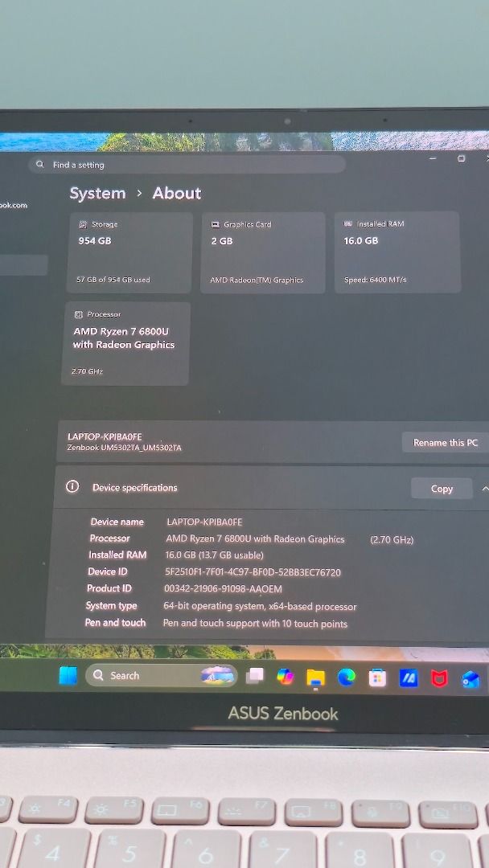This screenshot has height=868, width=489.
Task: Click the Processor chip icon
Action: tap(78, 314)
